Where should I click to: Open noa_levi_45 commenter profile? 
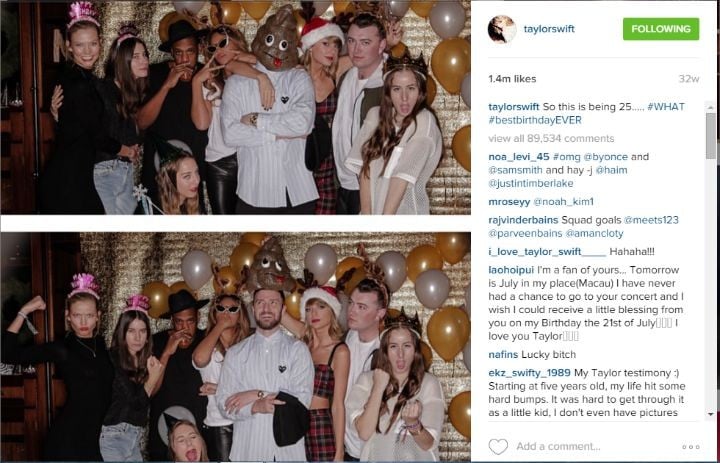(x=519, y=157)
